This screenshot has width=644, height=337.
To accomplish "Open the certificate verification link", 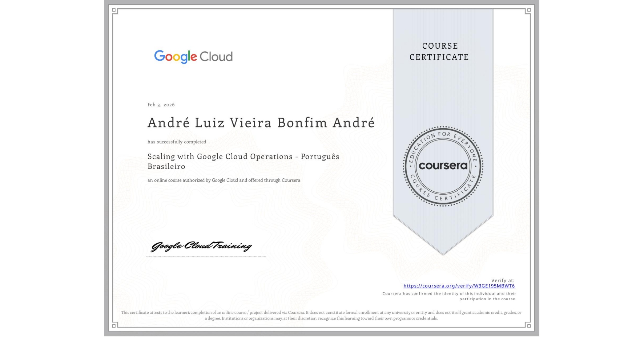I will pos(459,286).
